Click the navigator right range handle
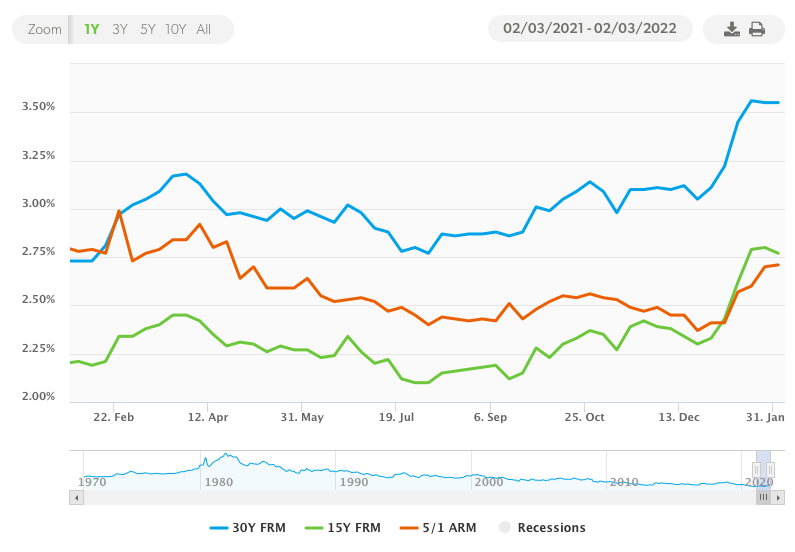Screen dimensions: 795x552 (x=770, y=469)
